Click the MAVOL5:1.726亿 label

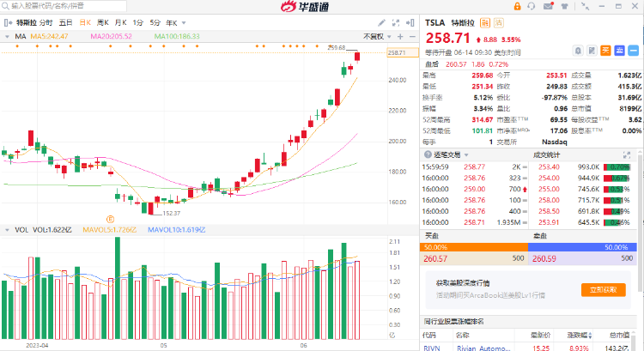pos(110,230)
